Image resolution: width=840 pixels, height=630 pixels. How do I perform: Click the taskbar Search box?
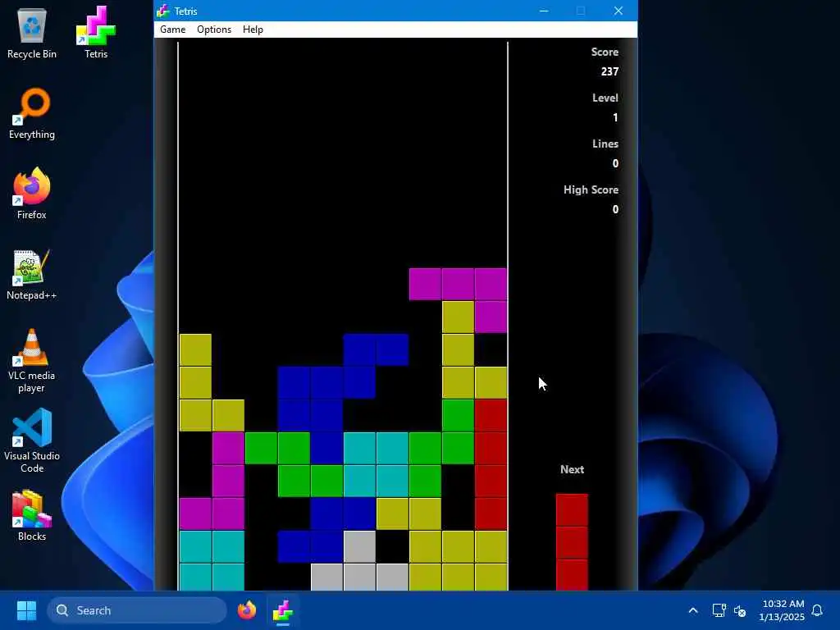[137, 610]
